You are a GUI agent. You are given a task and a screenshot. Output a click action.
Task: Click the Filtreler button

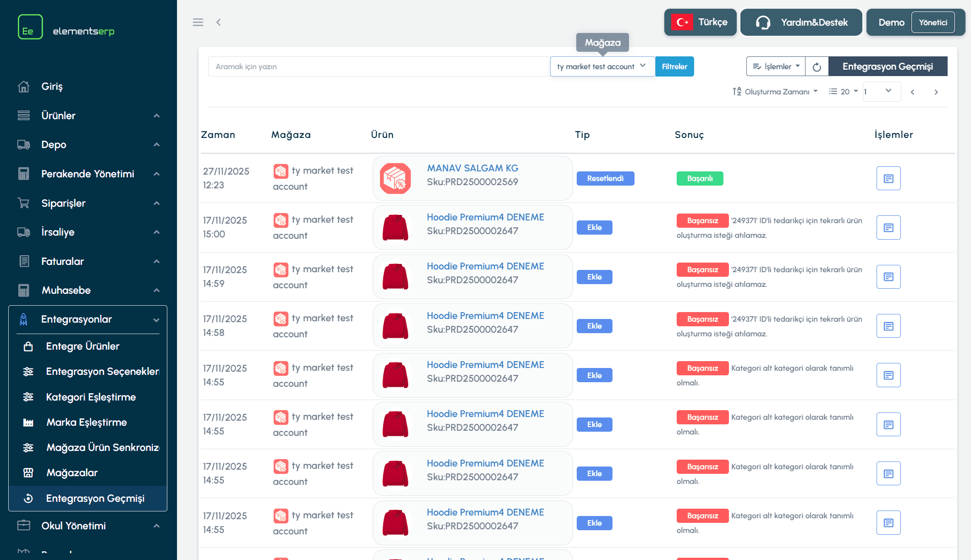(674, 66)
